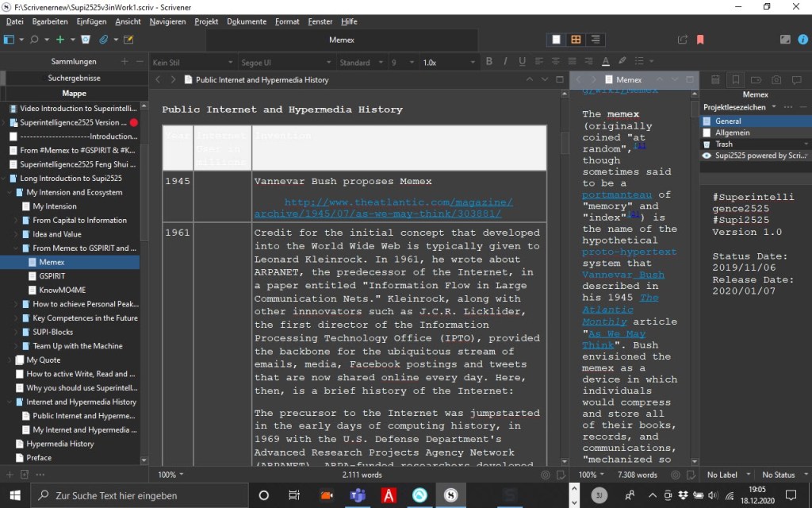Switch to outliner view mode
Image resolution: width=812 pixels, height=508 pixels.
click(x=595, y=40)
